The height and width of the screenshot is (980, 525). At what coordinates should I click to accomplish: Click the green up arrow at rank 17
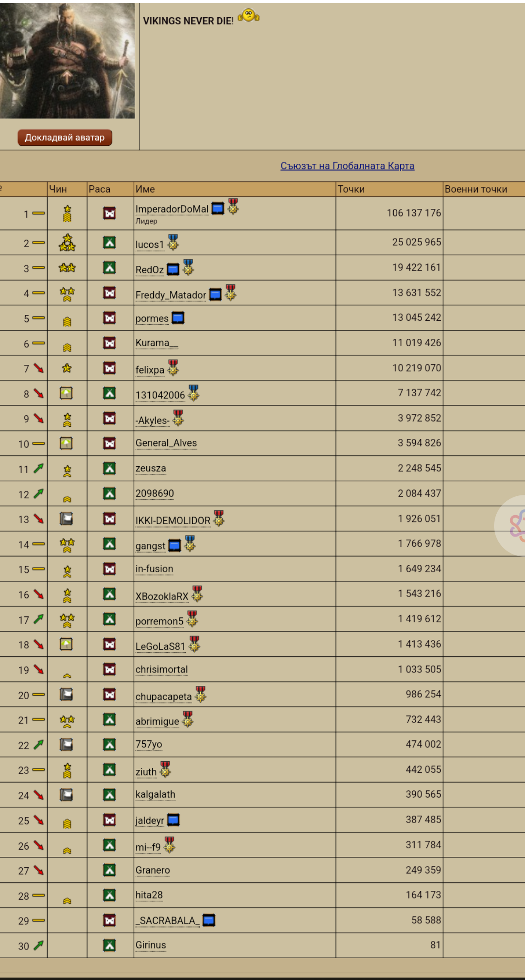[x=39, y=619]
